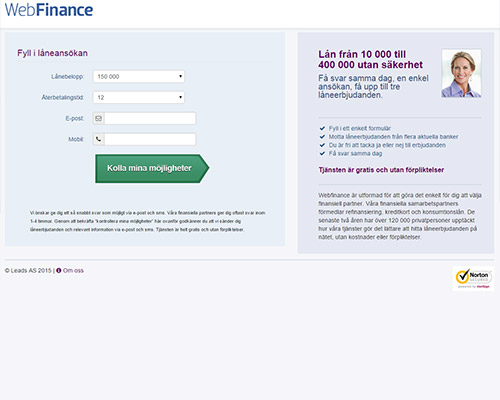
Task: Click the woman's portrait photo
Action: click(461, 73)
